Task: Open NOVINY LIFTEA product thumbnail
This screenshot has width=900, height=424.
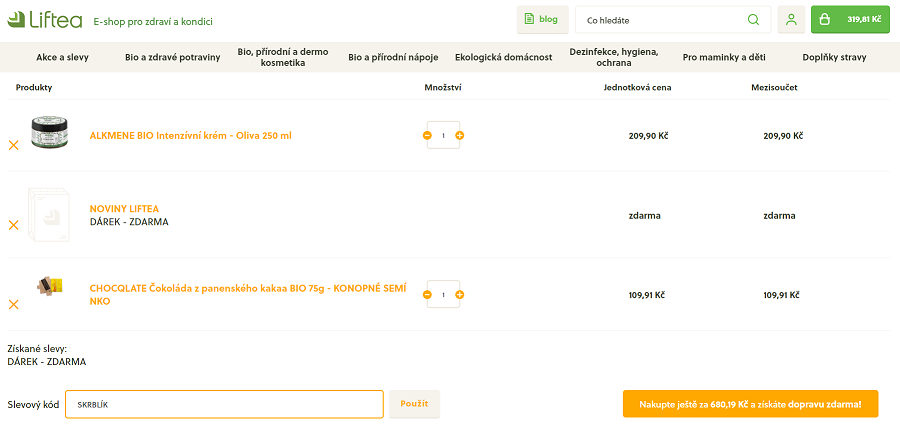Action: (x=48, y=215)
